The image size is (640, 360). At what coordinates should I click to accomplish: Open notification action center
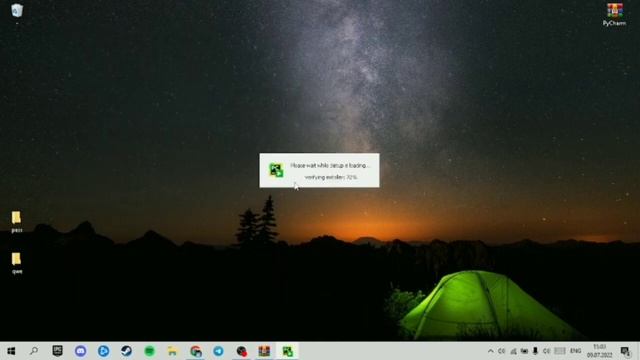click(625, 351)
